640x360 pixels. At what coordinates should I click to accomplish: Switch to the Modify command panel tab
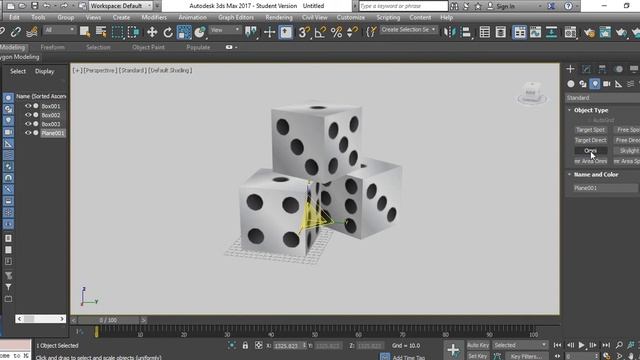point(586,69)
